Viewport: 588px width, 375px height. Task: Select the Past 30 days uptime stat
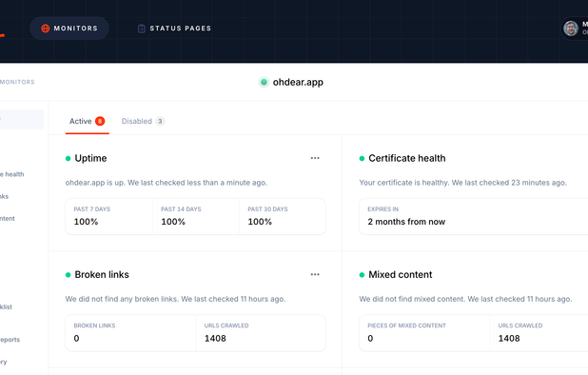(283, 216)
